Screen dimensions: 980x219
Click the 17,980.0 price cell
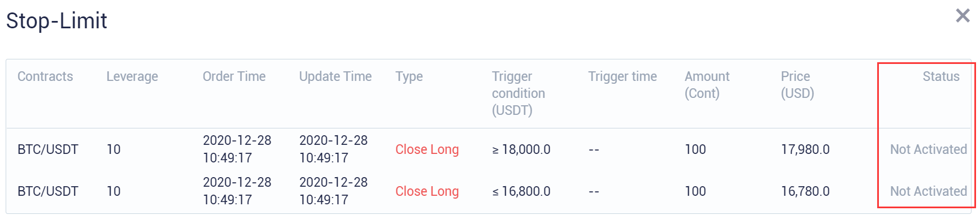(805, 149)
